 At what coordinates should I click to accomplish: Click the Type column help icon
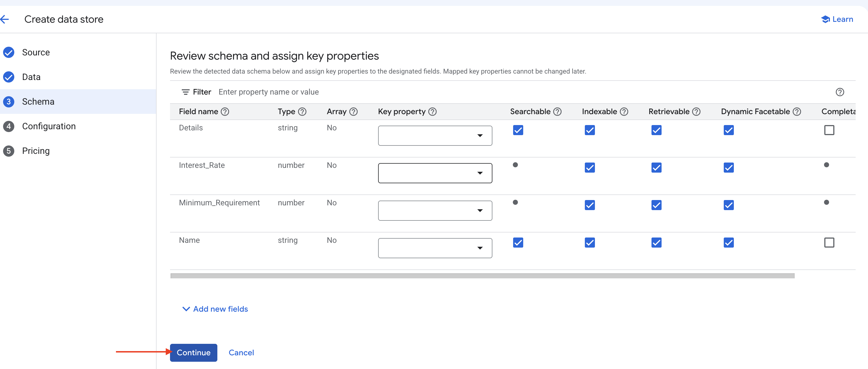click(x=302, y=112)
